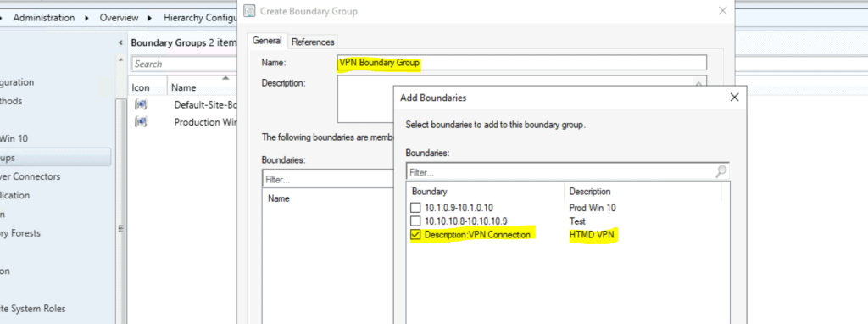Sort by the Description column header in Add Boundaries
The image size is (868, 324).
coord(590,192)
